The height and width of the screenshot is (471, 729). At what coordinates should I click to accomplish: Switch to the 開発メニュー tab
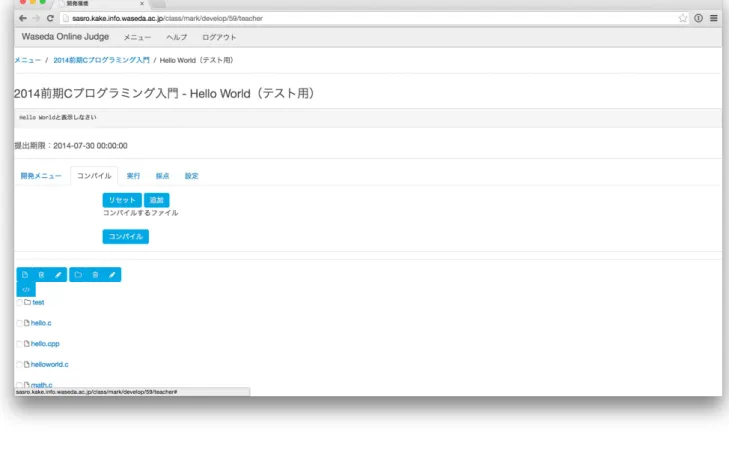(x=41, y=176)
